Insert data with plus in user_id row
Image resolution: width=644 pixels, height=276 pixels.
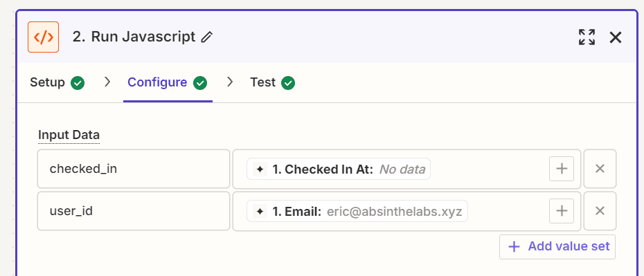pos(562,211)
